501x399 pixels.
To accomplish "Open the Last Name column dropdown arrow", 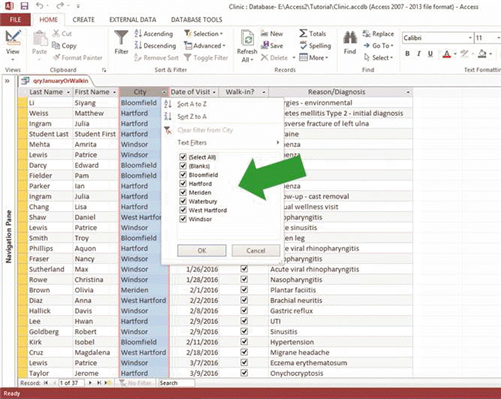I will (x=68, y=92).
